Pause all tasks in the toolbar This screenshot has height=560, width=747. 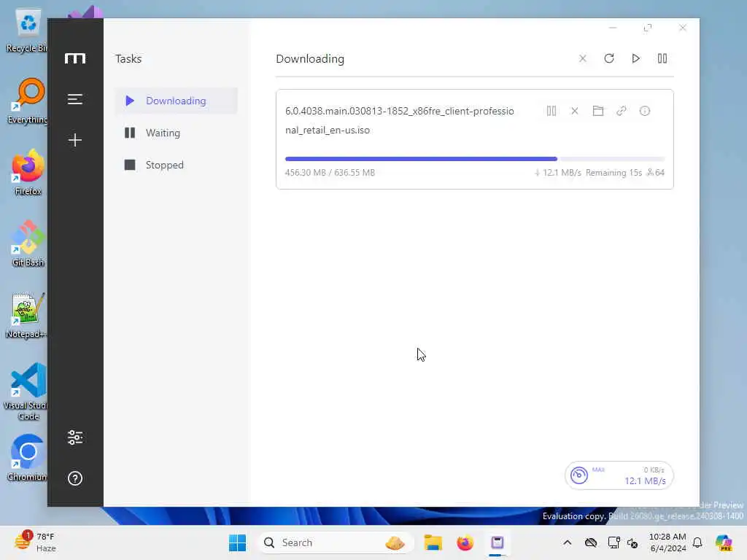tap(662, 58)
